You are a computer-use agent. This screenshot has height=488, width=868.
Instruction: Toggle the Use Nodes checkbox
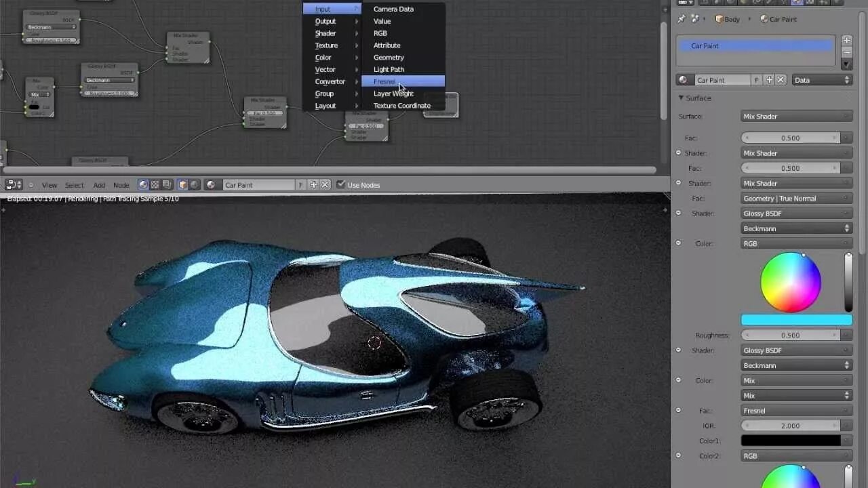pyautogui.click(x=341, y=184)
